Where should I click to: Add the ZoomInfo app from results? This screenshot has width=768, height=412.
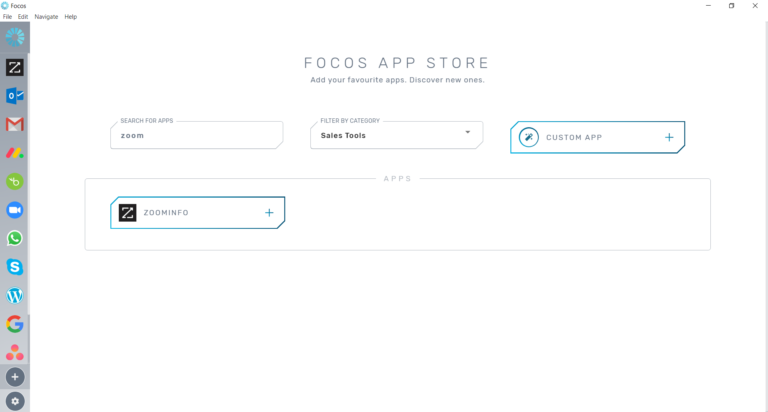tap(268, 213)
